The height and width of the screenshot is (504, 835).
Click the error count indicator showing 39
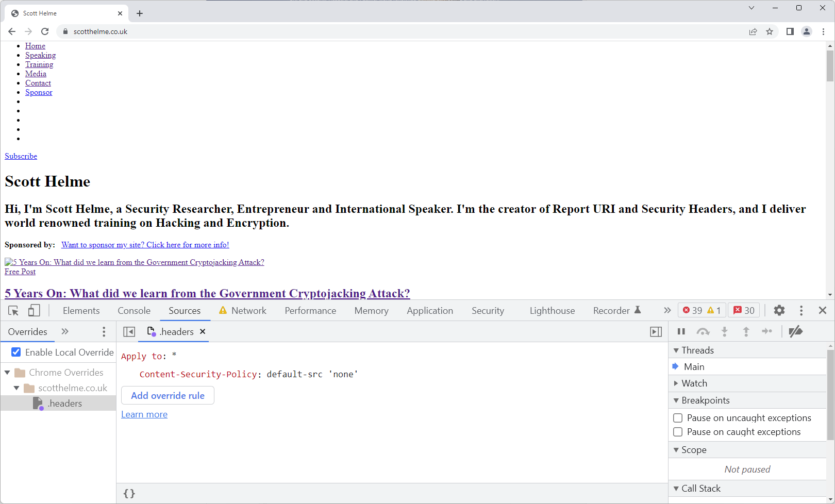(x=694, y=310)
